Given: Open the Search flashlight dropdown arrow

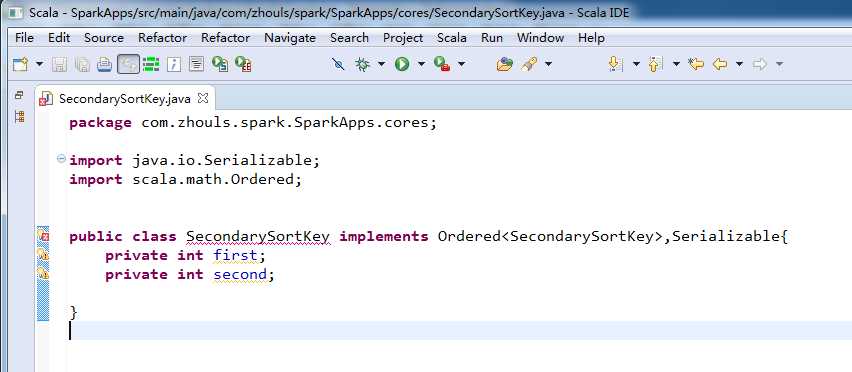Looking at the screenshot, I should click(x=548, y=65).
